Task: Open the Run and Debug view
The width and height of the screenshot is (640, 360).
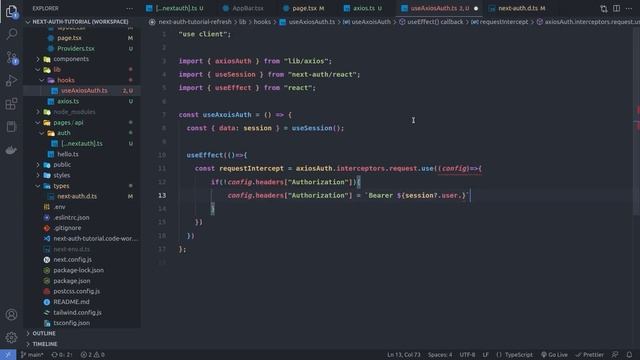Action: tap(11, 80)
